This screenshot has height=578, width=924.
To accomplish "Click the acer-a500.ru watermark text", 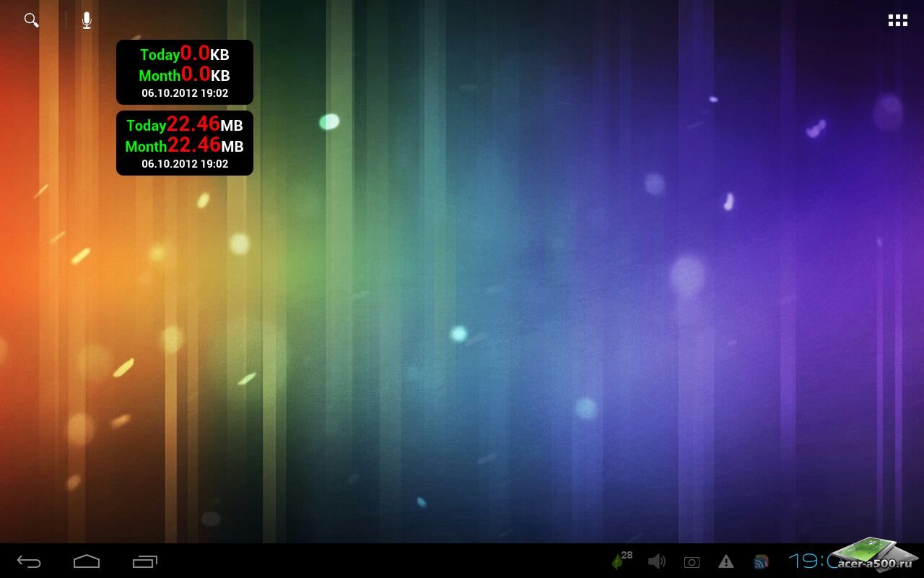I will tap(875, 564).
